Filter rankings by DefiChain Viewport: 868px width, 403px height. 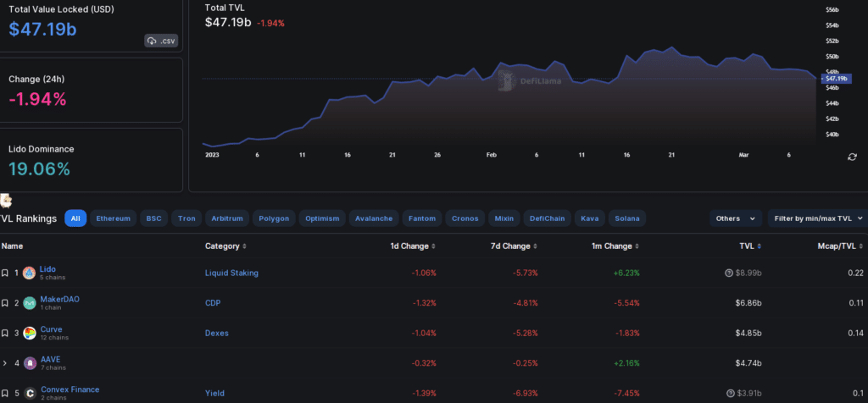[547, 218]
